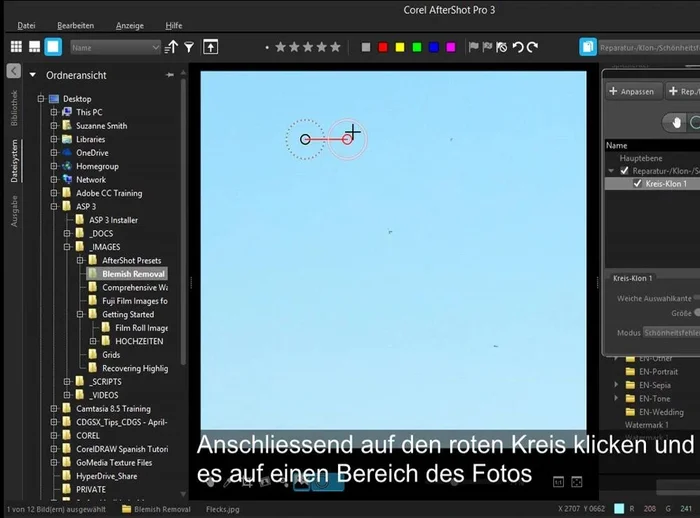Click the black clone target circle
700x518 pixels.
point(305,139)
